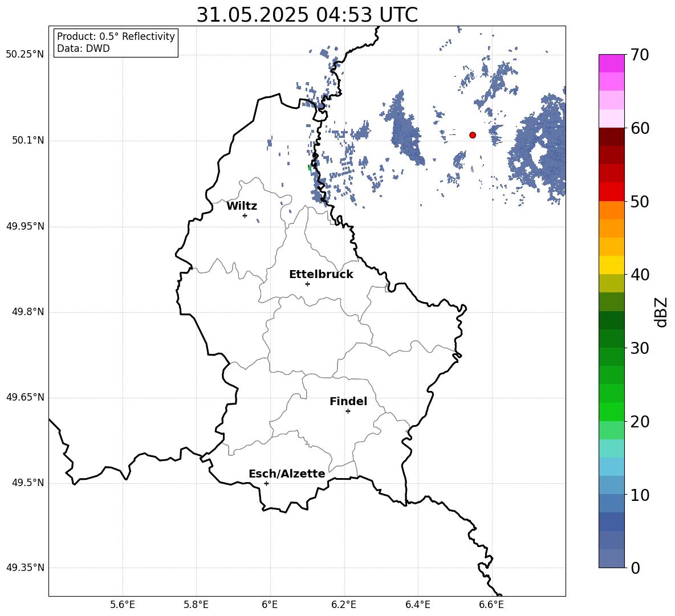Click the 49.8°N latitude label
Viewport: 675px width, 616px height.
[28, 312]
